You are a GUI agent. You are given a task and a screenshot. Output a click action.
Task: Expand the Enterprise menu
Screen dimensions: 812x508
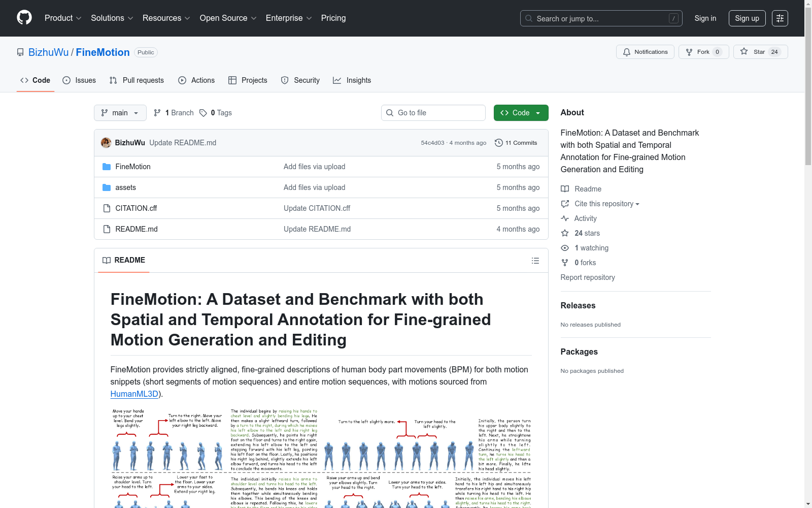[289, 18]
